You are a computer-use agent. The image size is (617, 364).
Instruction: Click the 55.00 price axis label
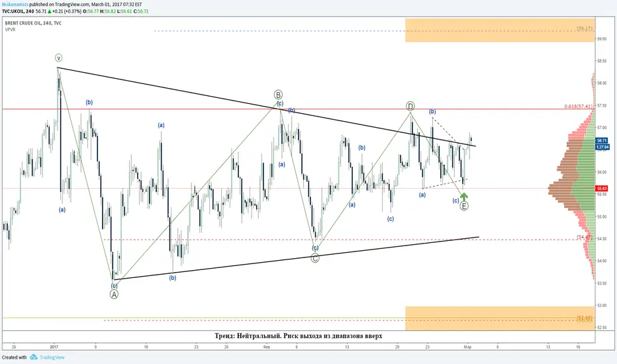[602, 217]
